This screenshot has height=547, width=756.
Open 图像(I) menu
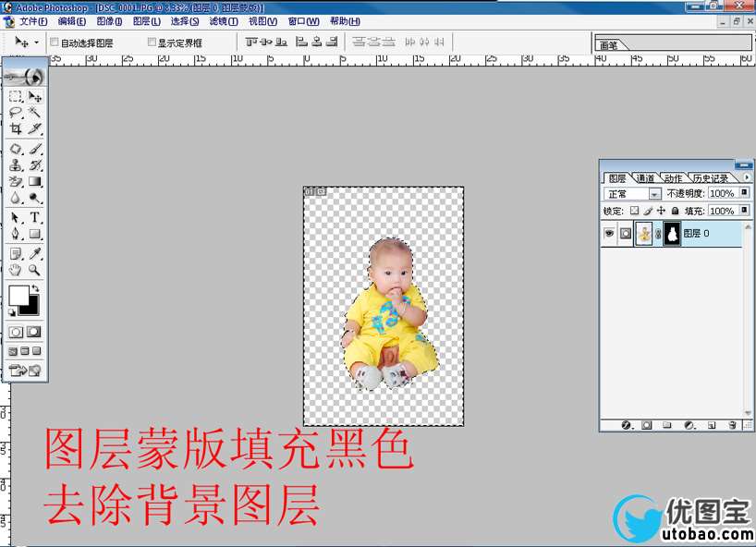click(x=109, y=21)
